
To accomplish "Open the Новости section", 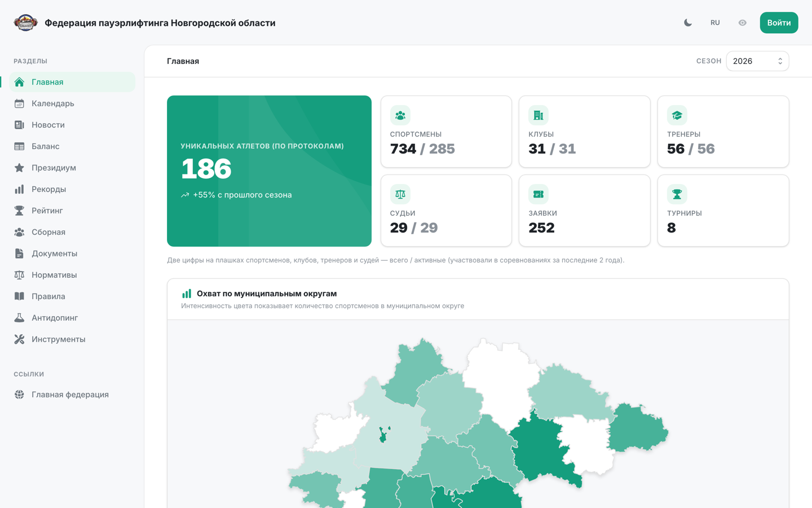I will pos(72,125).
